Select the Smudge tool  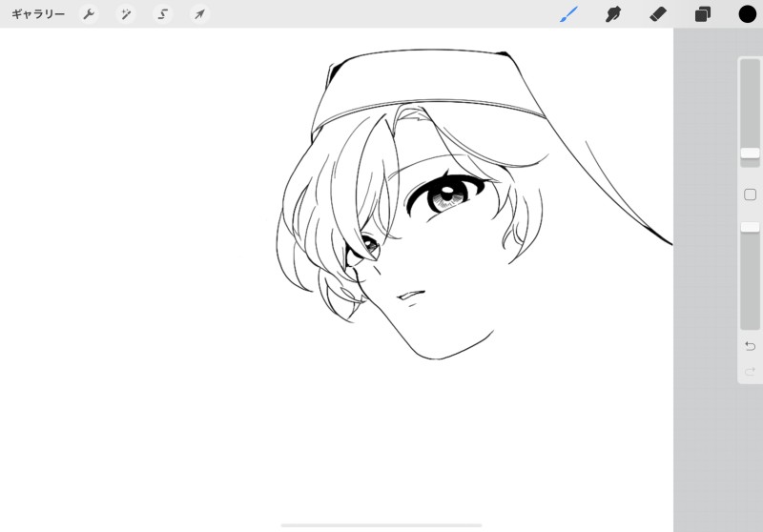[x=613, y=14]
